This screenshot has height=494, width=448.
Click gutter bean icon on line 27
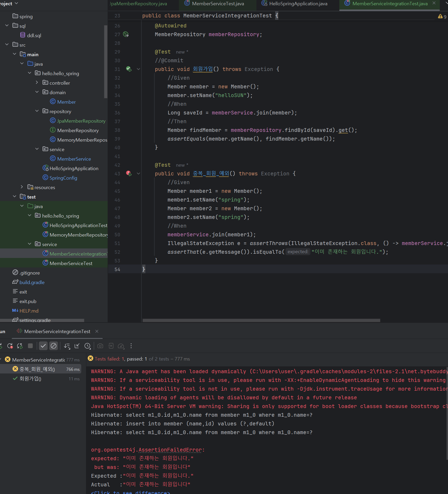(126, 34)
